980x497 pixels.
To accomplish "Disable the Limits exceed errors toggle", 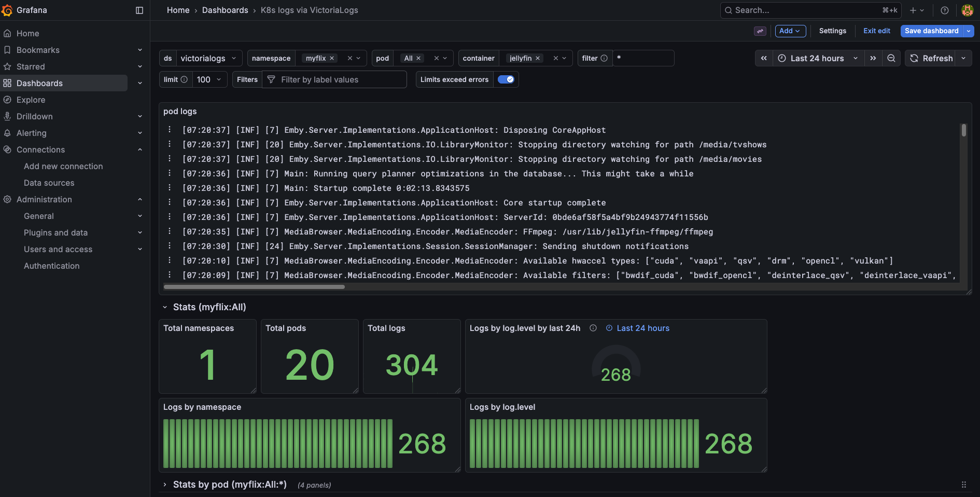I will [x=506, y=79].
